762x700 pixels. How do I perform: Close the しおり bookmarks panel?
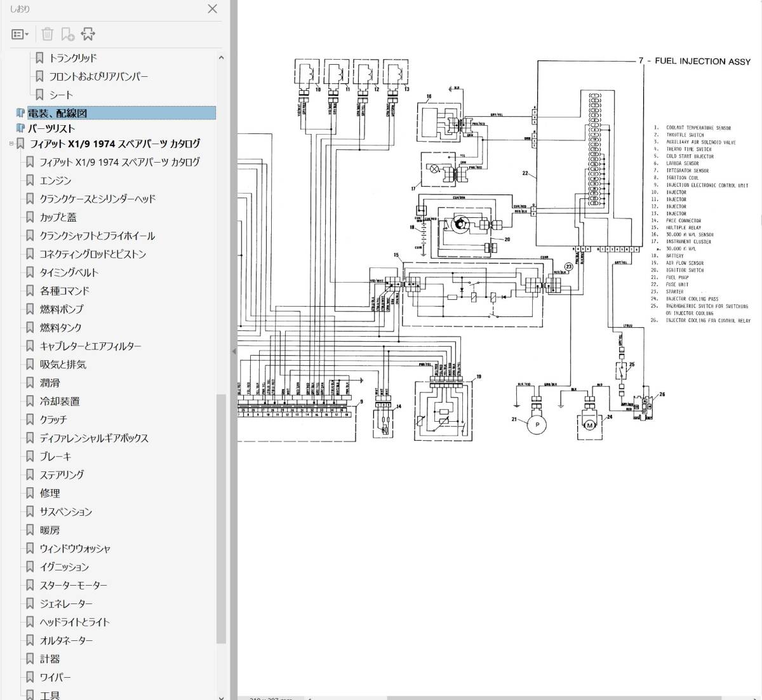(213, 9)
